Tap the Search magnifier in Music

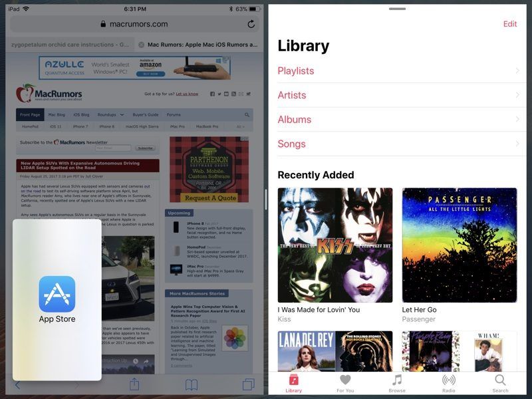[x=500, y=382]
